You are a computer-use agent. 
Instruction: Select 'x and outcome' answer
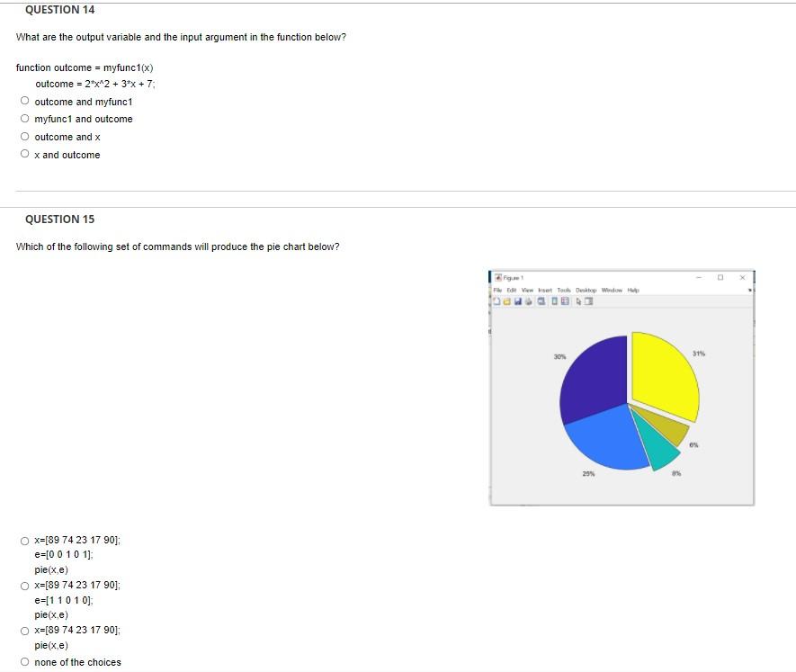point(25,154)
